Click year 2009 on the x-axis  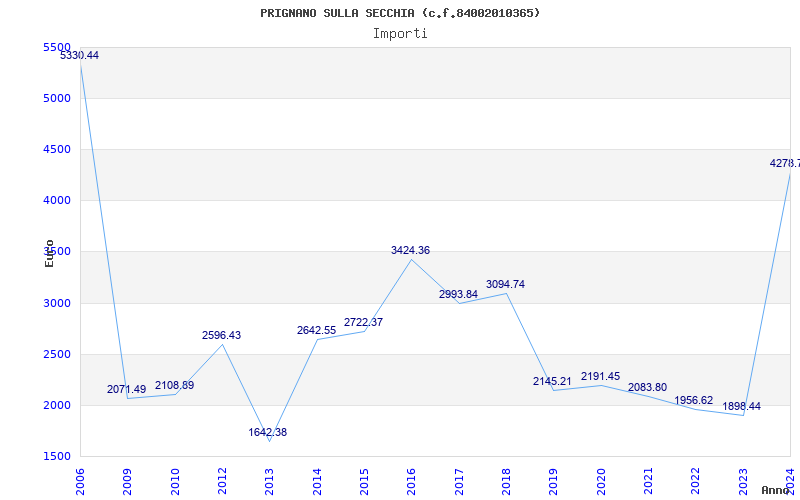click(128, 479)
